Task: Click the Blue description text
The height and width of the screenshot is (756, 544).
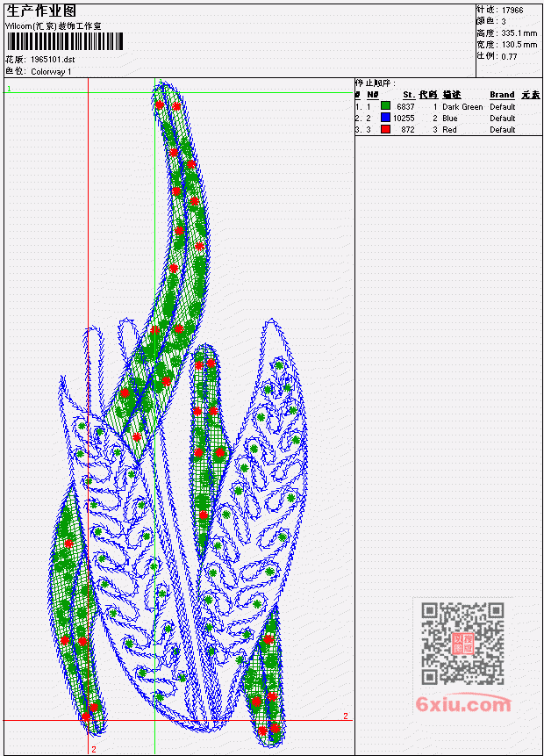Action: click(x=450, y=119)
